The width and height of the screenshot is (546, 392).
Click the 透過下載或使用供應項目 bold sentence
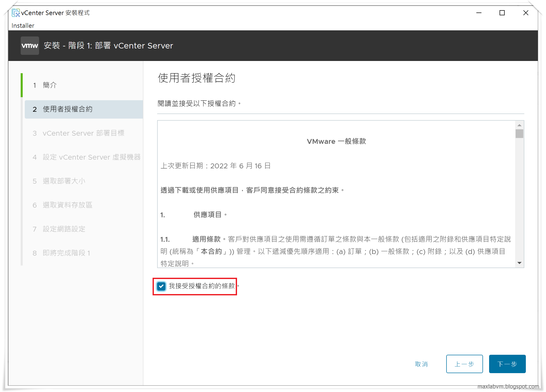click(x=252, y=190)
